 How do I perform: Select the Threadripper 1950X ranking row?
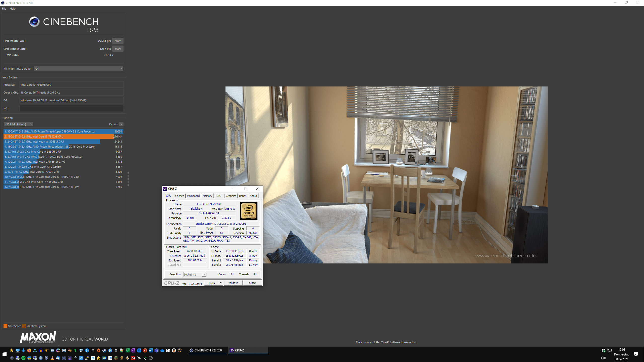click(63, 147)
